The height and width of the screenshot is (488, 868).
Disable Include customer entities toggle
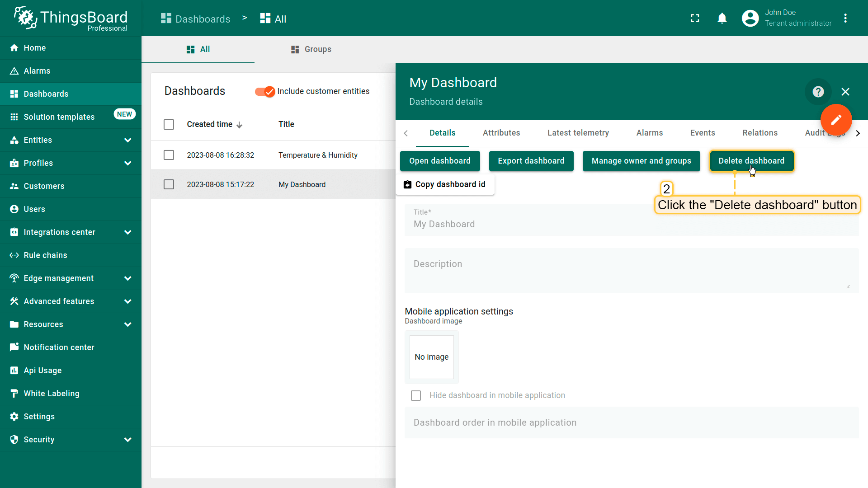[265, 92]
